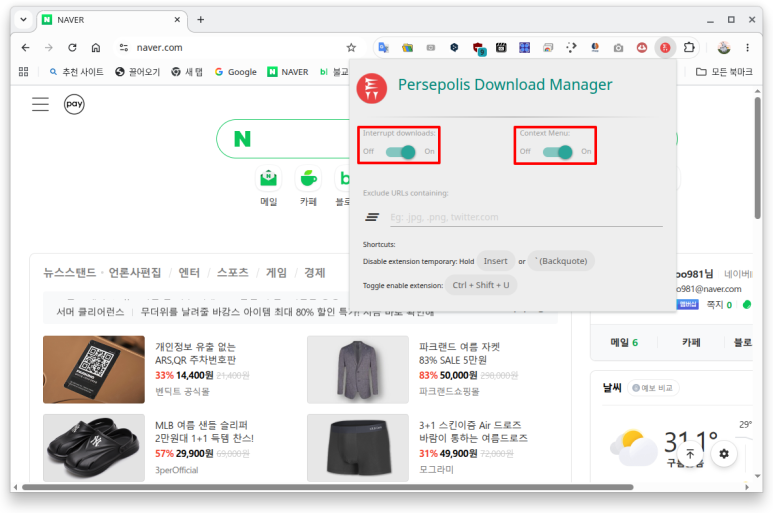Open the Chrome three-dot menu
The height and width of the screenshot is (513, 773).
747,48
